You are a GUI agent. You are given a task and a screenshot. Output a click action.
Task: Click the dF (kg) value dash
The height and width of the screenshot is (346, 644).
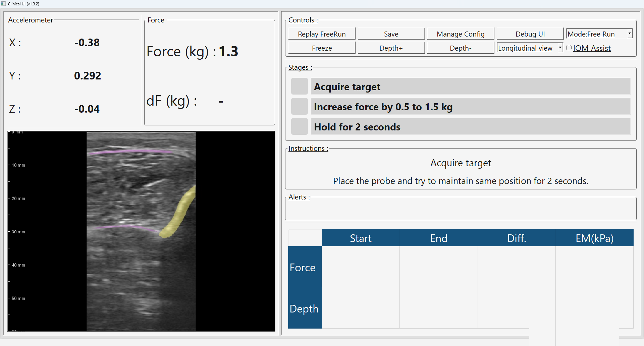(x=221, y=101)
